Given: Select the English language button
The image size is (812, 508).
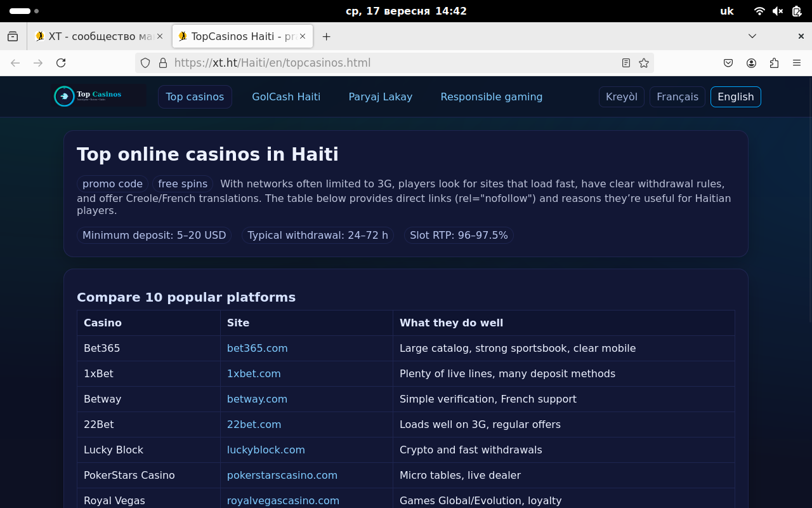Looking at the screenshot, I should click(736, 97).
